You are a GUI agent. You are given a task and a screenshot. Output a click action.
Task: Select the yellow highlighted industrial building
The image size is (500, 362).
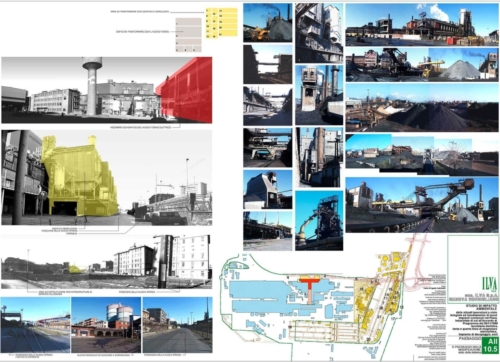click(x=80, y=176)
